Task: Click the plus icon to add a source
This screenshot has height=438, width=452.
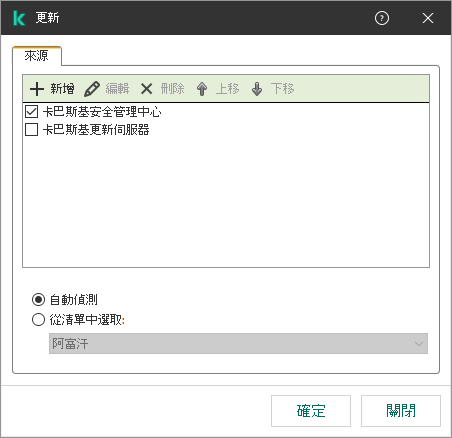Action: pos(37,89)
